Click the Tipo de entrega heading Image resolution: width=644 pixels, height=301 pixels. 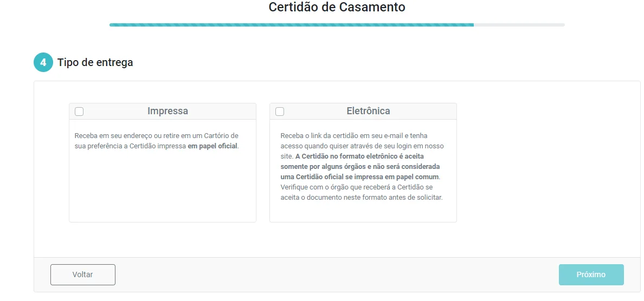pos(95,62)
